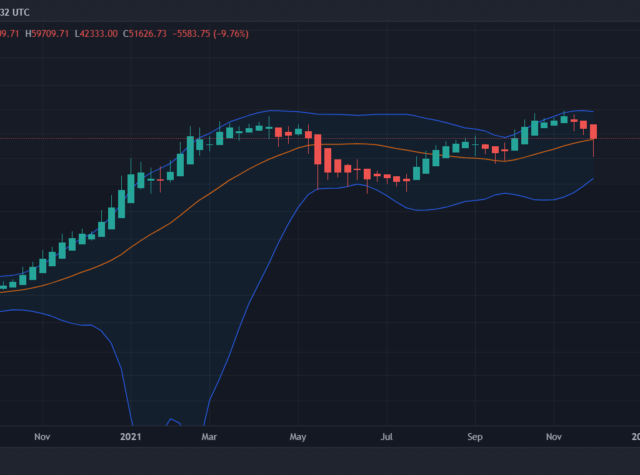Click the Jul label on the time axis
Image resolution: width=640 pixels, height=475 pixels.
click(386, 437)
